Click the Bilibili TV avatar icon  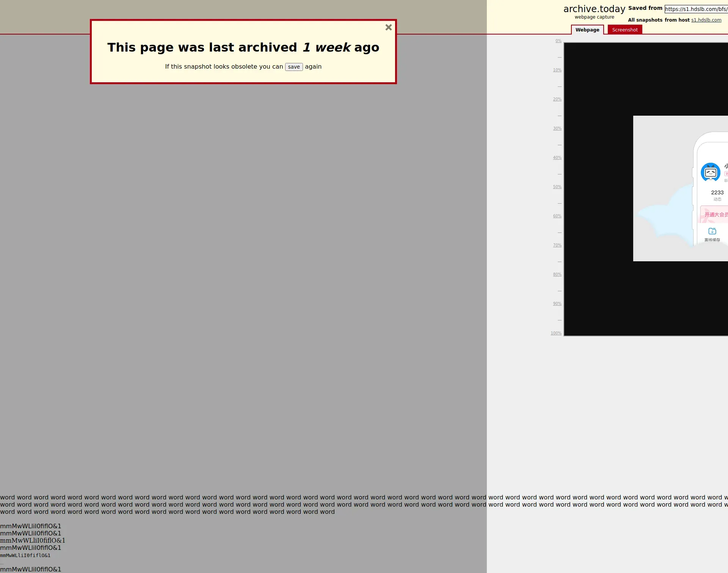[710, 173]
